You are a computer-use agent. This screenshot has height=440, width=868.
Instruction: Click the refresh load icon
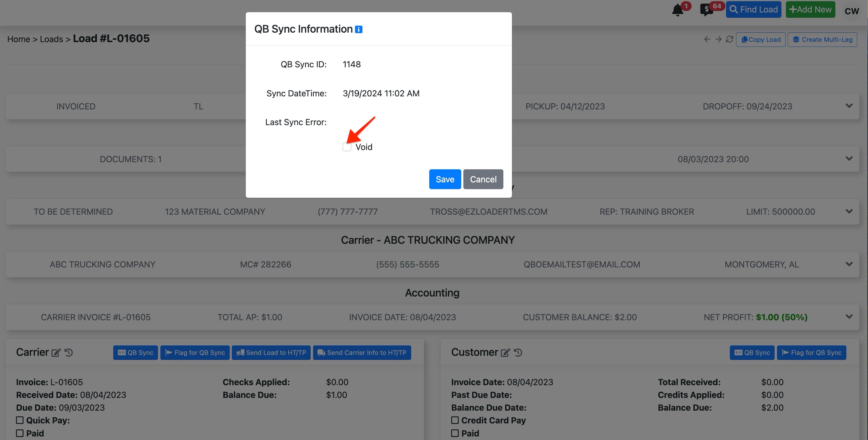point(729,39)
